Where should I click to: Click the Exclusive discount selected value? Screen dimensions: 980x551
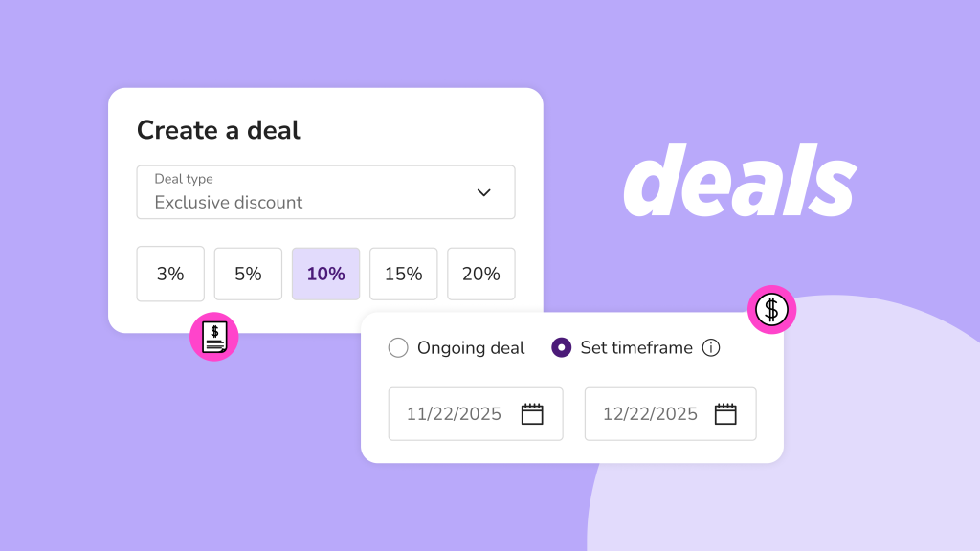point(229,203)
